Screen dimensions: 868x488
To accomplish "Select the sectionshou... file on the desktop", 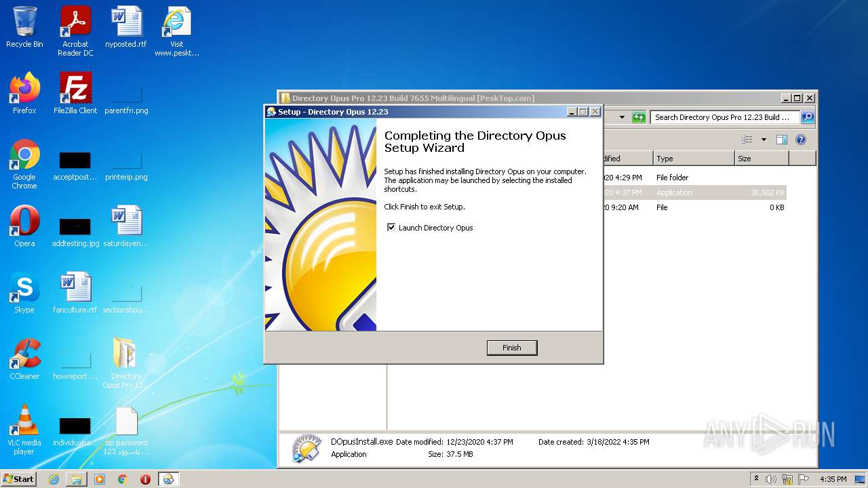I will pos(126,297).
